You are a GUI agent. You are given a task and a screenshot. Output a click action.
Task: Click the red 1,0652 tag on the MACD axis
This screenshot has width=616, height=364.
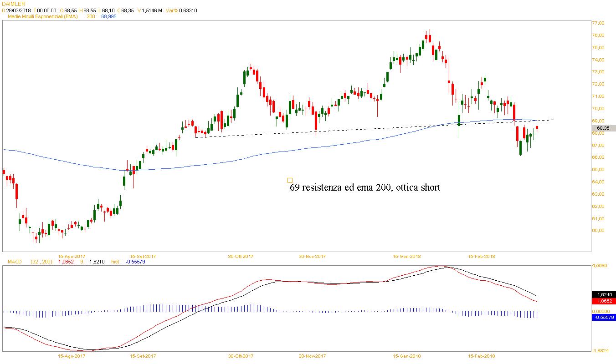pyautogui.click(x=603, y=301)
